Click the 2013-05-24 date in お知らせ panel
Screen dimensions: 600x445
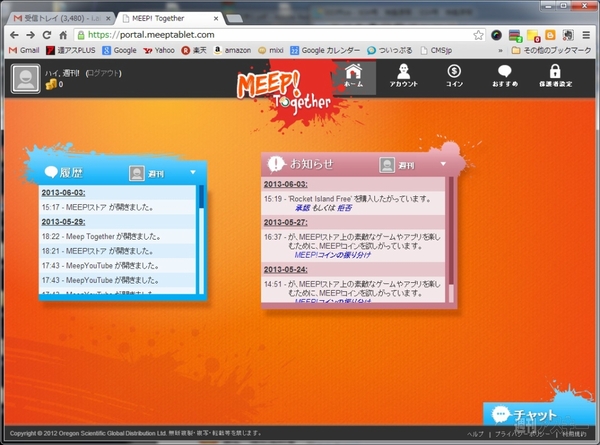pyautogui.click(x=285, y=269)
